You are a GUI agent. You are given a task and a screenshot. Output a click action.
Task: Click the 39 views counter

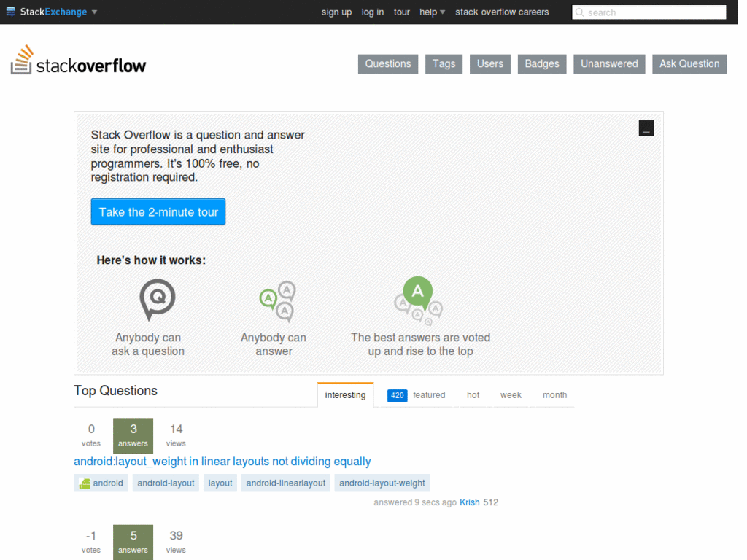coord(176,542)
